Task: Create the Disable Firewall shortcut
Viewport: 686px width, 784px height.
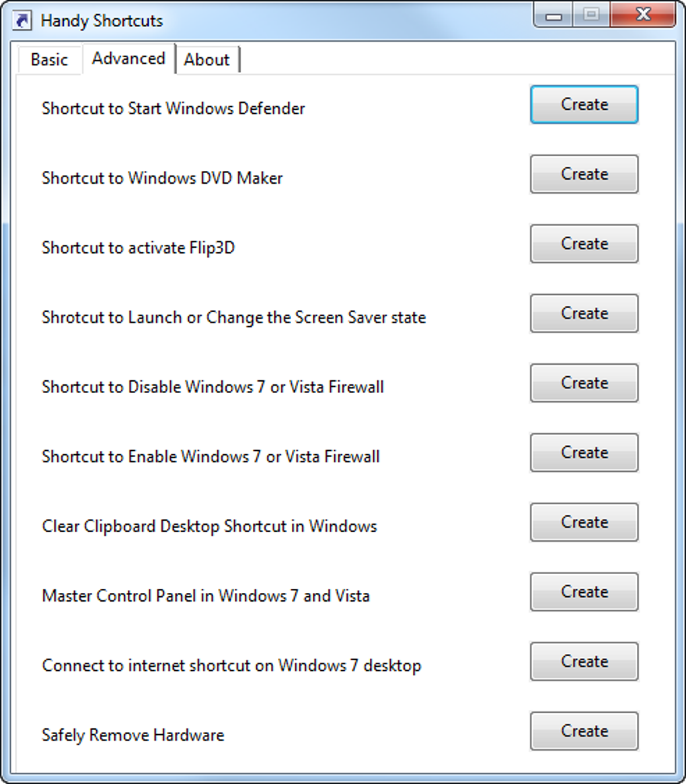Action: point(584,383)
